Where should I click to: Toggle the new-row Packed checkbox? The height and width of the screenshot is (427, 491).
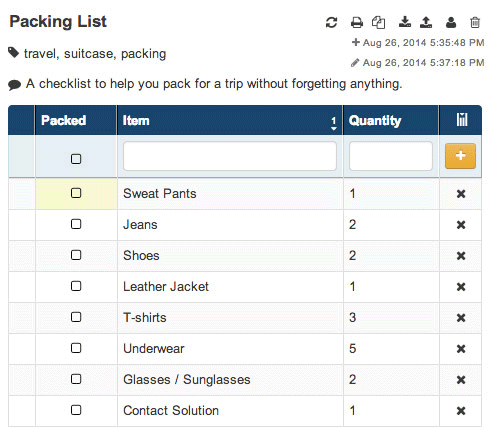[76, 159]
